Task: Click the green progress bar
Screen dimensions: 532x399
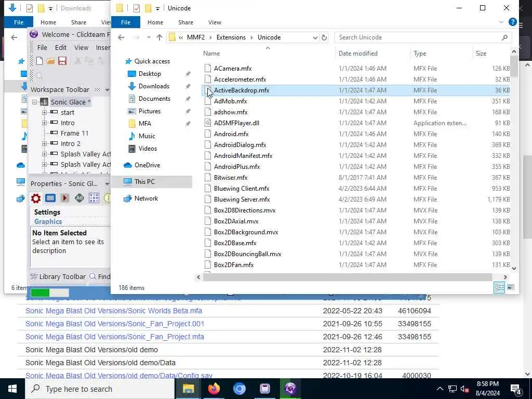Action: [40, 293]
